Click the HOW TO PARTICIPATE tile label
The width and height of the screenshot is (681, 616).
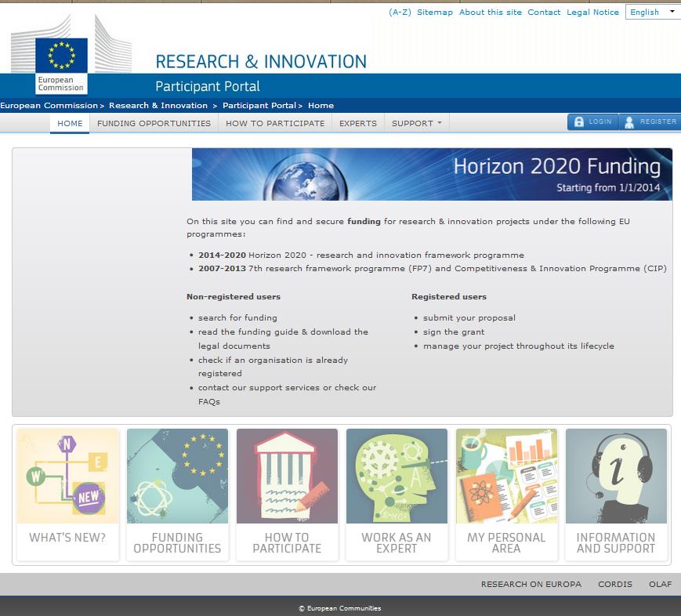click(287, 543)
